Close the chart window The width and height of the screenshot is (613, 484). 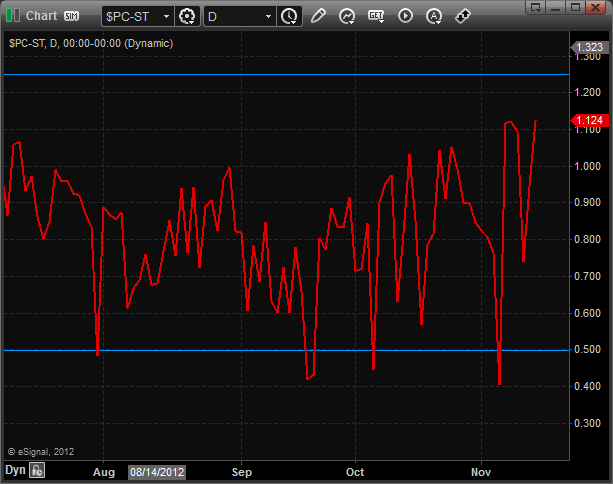coord(595,7)
